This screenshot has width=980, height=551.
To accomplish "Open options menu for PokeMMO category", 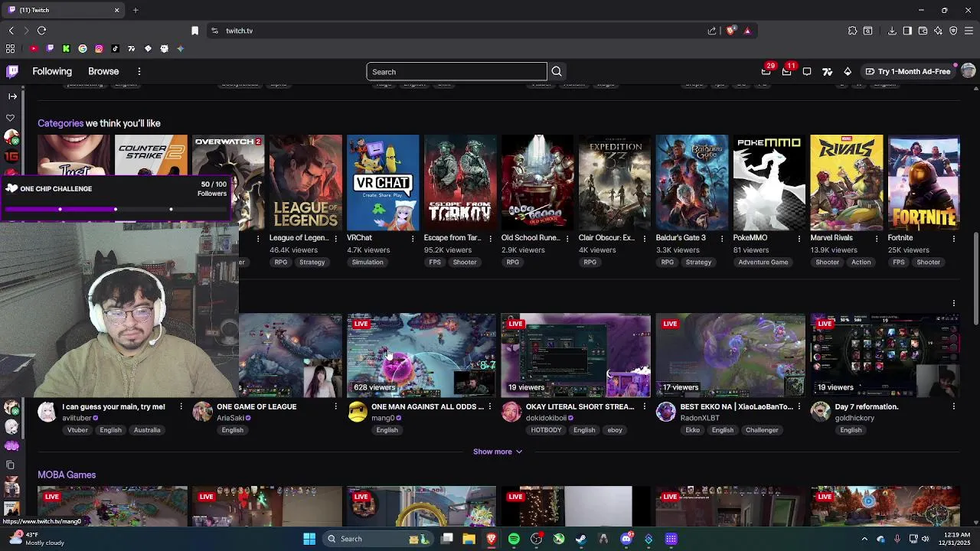I will tap(799, 239).
